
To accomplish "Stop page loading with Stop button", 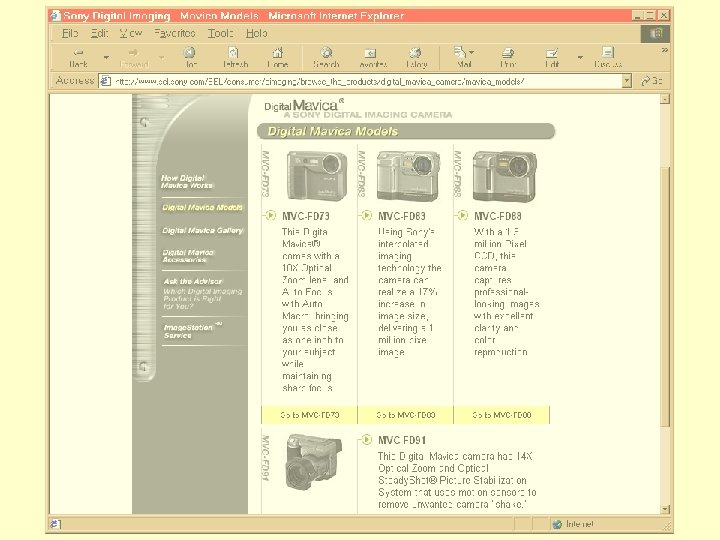I will tap(190, 57).
